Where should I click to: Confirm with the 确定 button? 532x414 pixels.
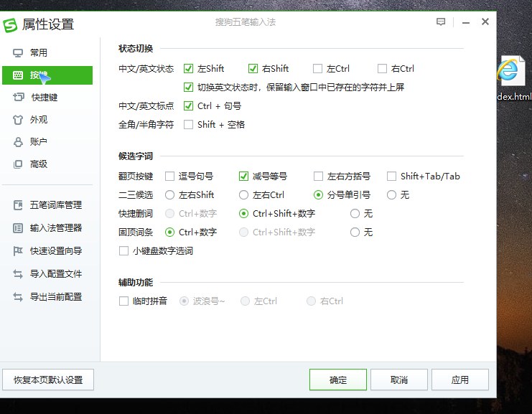[x=338, y=380]
